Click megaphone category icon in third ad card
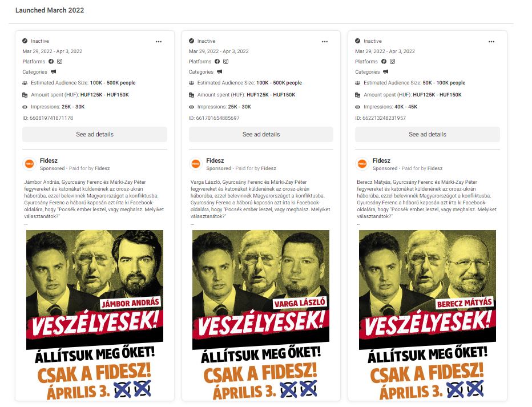532x407 pixels. pyautogui.click(x=386, y=72)
